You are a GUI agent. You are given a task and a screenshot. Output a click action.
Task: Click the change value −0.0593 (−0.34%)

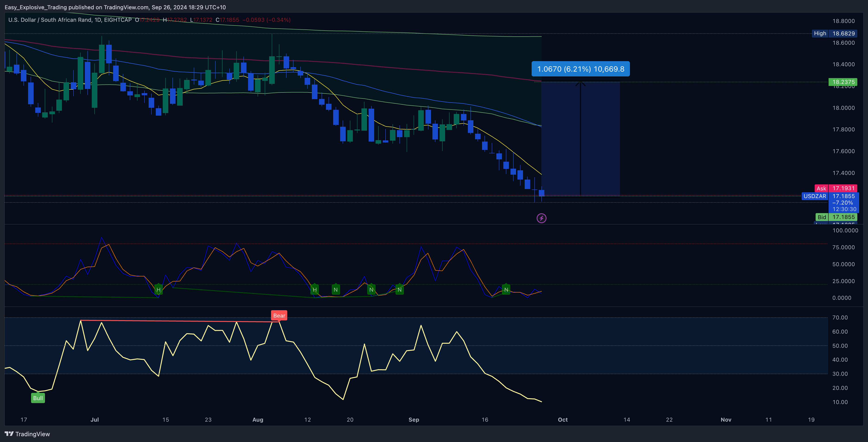click(266, 20)
